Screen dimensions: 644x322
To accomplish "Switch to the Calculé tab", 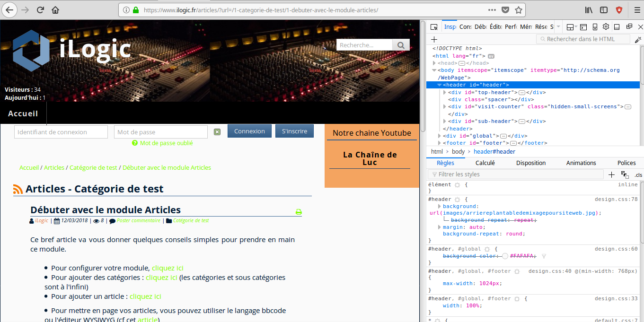I will coord(485,163).
